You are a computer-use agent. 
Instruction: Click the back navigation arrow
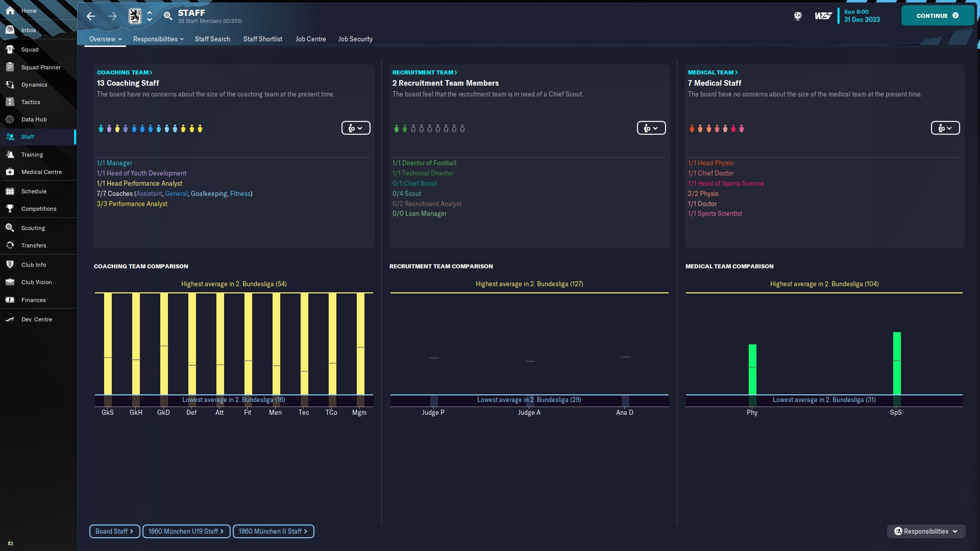(91, 16)
